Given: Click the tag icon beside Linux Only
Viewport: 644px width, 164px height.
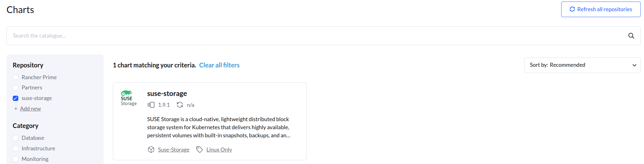Looking at the screenshot, I should (199, 150).
